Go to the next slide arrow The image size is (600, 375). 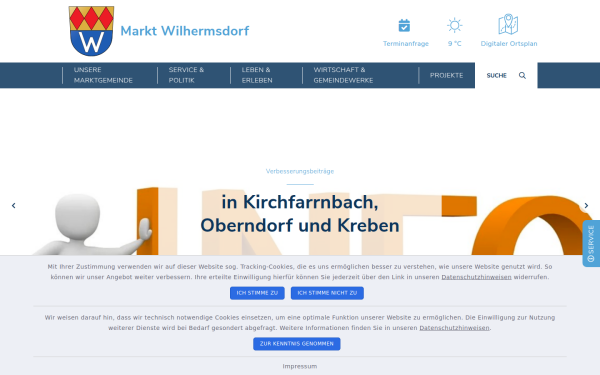click(x=586, y=206)
